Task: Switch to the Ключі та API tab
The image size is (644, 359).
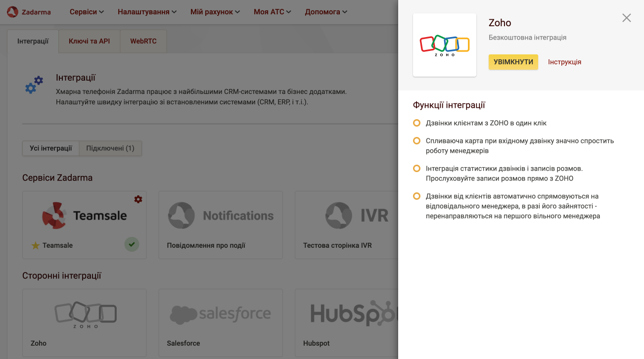Action: [x=90, y=42]
